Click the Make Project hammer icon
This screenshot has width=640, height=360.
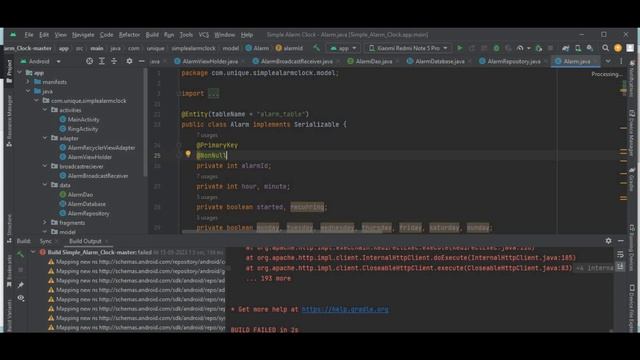[316, 48]
